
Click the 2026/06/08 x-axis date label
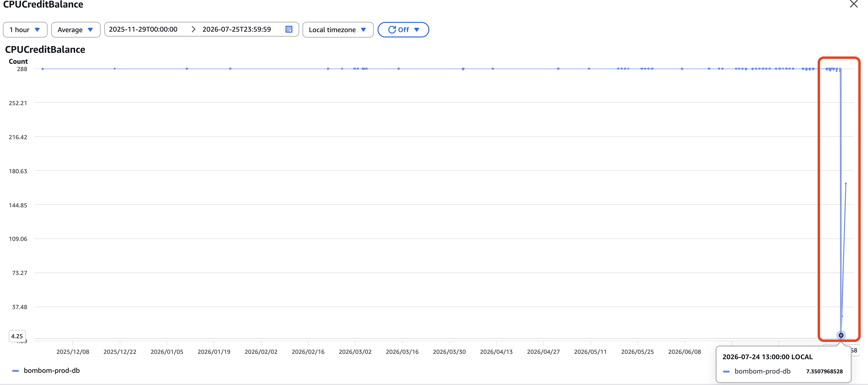(685, 352)
